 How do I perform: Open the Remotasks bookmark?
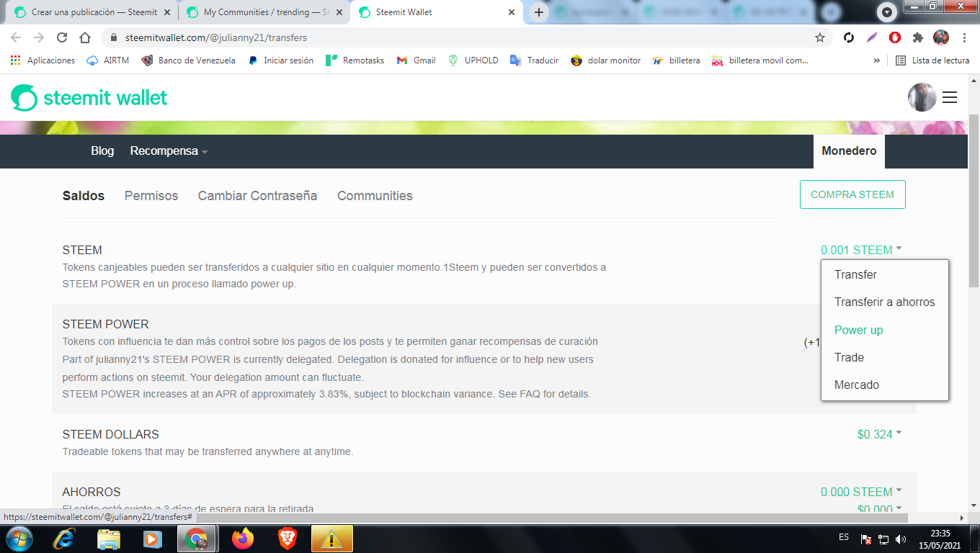pyautogui.click(x=355, y=60)
